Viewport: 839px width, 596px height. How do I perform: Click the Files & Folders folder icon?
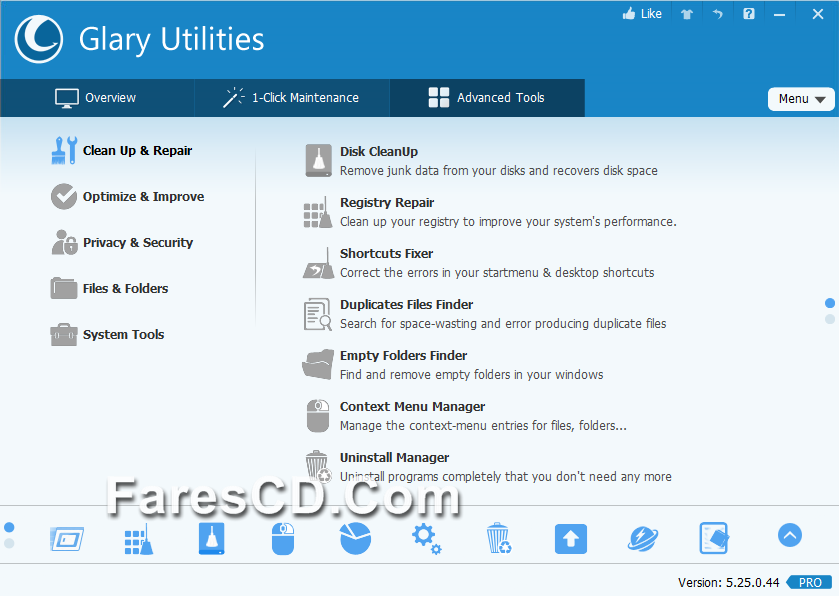pyautogui.click(x=64, y=288)
